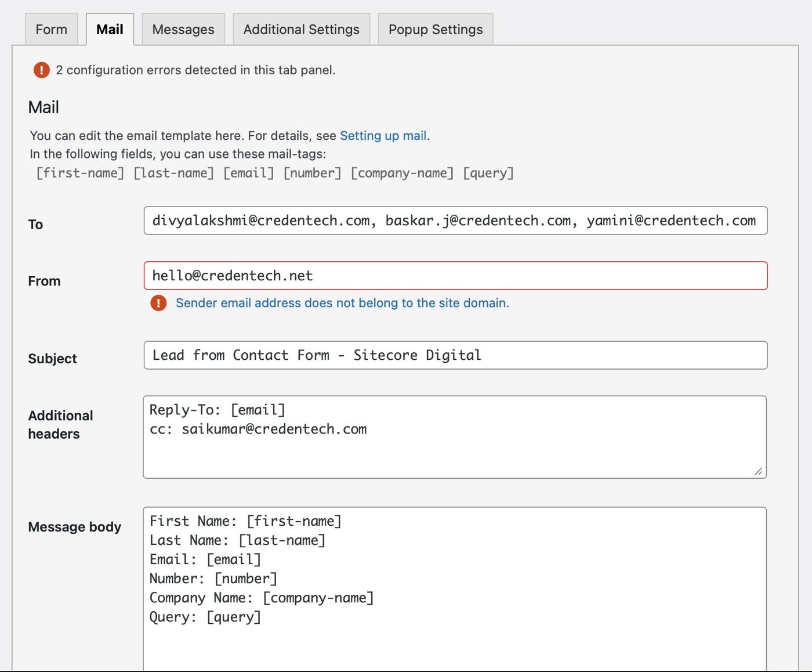Click the Mail section heading
This screenshot has width=812, height=672.
(43, 107)
